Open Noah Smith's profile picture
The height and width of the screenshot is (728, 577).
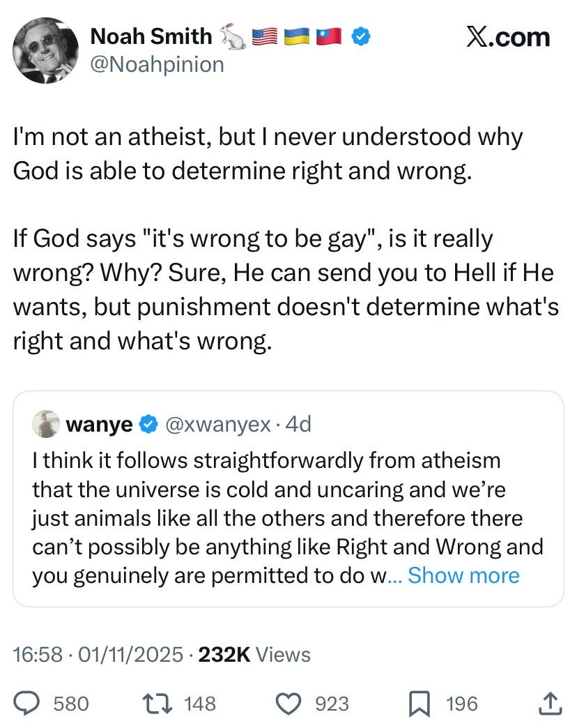pos(45,50)
